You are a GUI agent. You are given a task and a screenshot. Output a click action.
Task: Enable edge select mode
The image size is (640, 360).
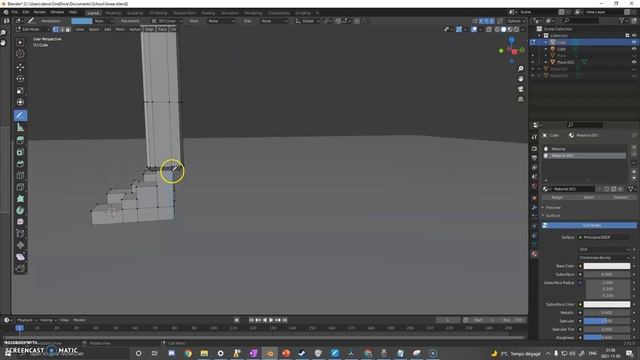(62, 29)
